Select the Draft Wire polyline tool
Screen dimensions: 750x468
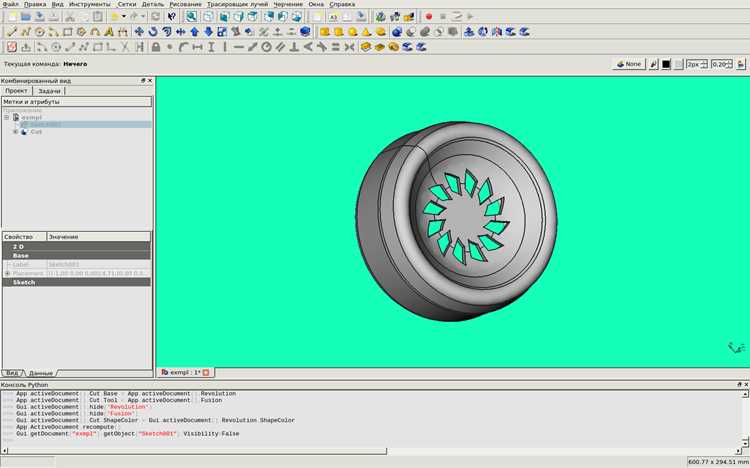(x=26, y=32)
